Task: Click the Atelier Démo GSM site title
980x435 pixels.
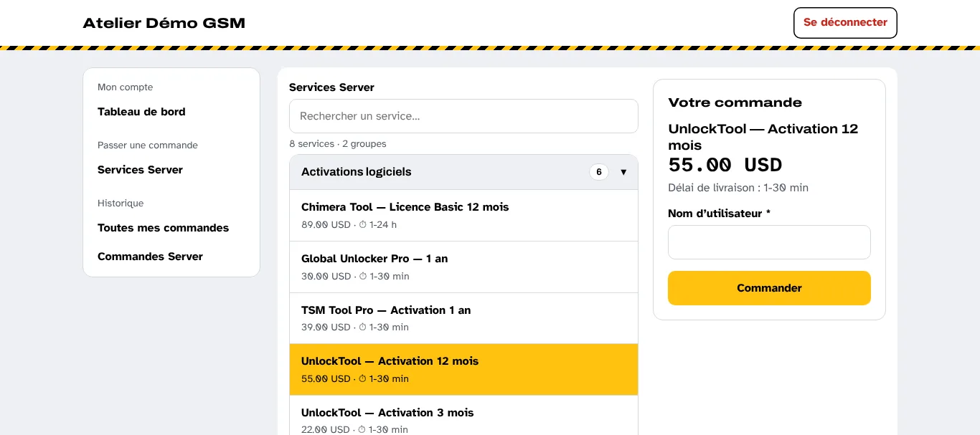Action: click(164, 23)
